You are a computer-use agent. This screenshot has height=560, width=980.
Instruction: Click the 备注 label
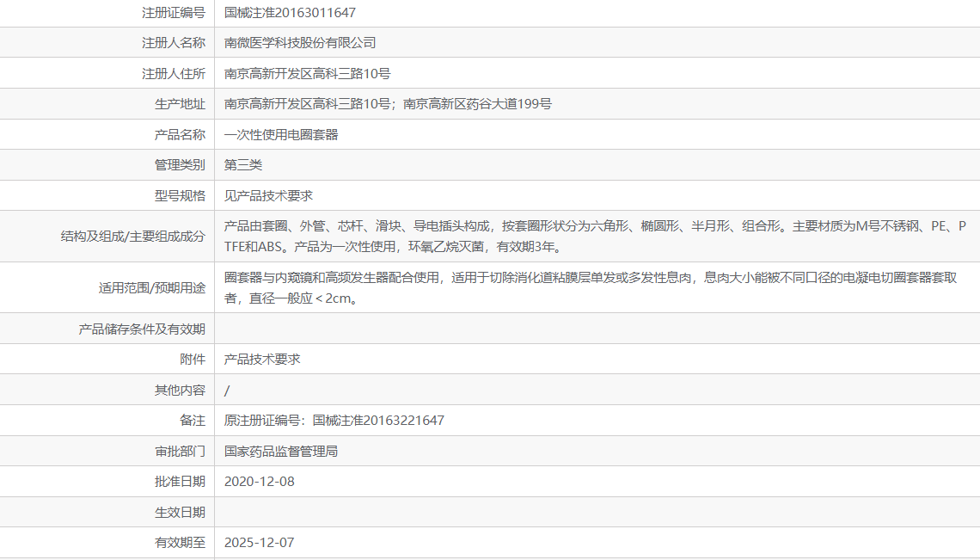tap(193, 421)
